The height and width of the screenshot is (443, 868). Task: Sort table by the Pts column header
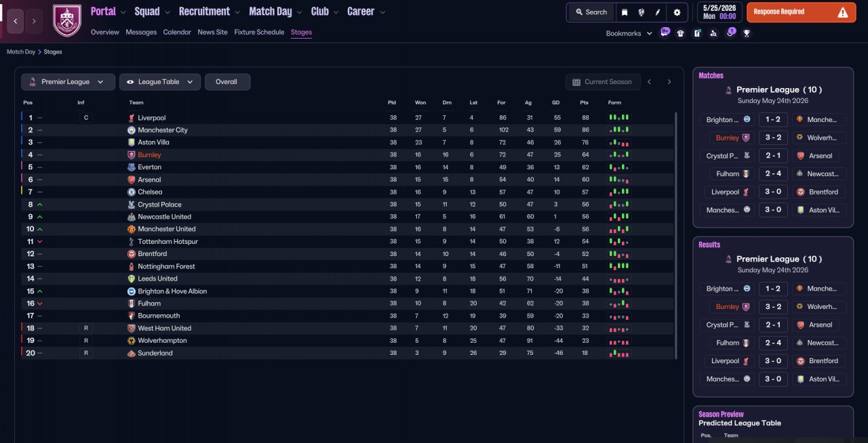pyautogui.click(x=584, y=102)
